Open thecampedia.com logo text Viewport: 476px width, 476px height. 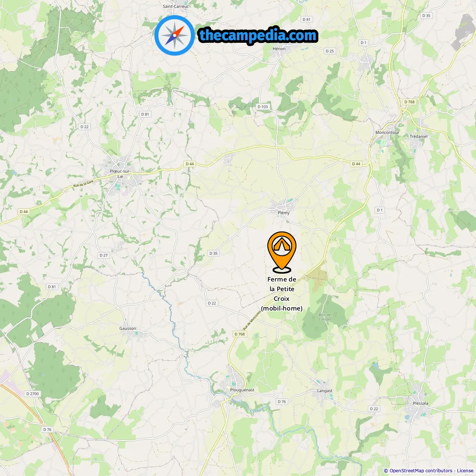tap(258, 36)
